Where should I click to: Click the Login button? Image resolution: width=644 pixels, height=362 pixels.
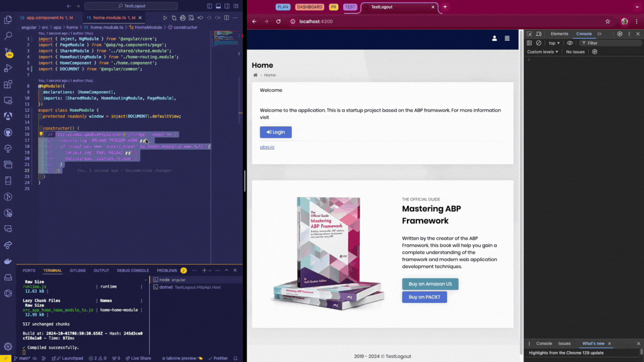(276, 132)
